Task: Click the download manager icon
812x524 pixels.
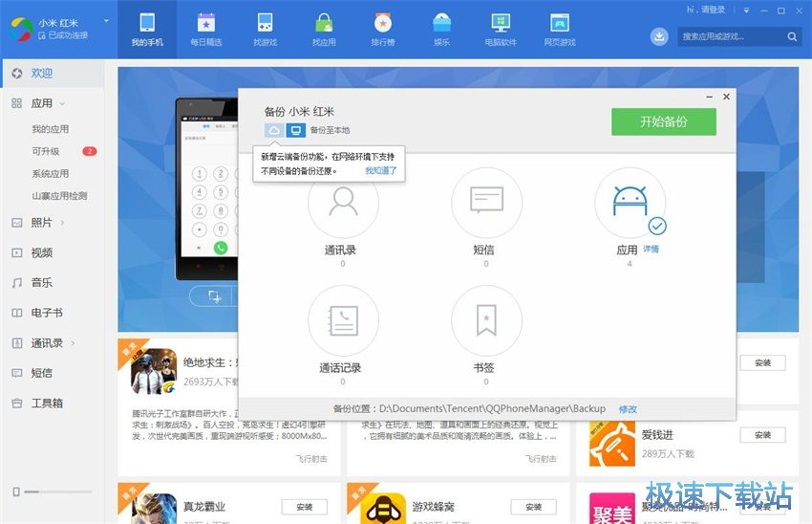Action: [659, 36]
